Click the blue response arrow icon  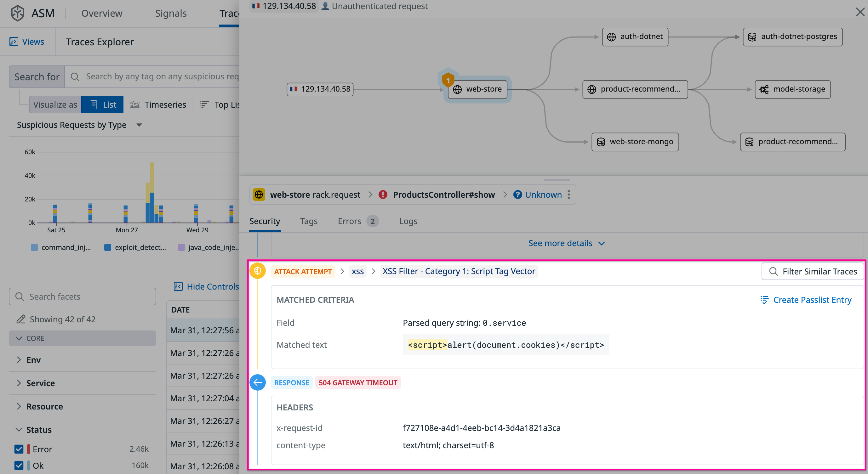258,382
